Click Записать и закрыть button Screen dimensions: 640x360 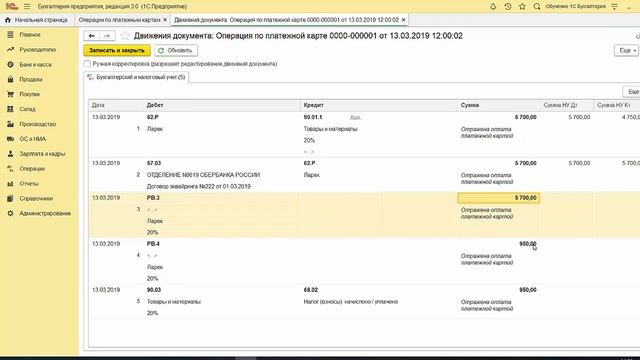click(x=117, y=50)
